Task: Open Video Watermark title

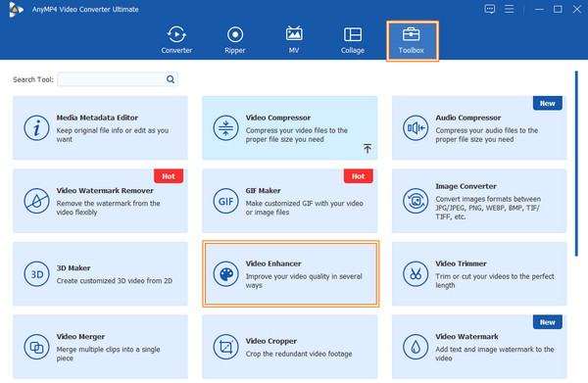Action: [x=466, y=337]
